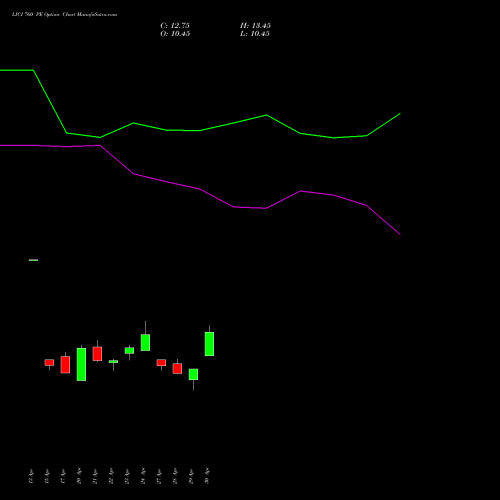Click the red candlestick for 28 Apr
This screenshot has height=500, width=500.
click(177, 368)
